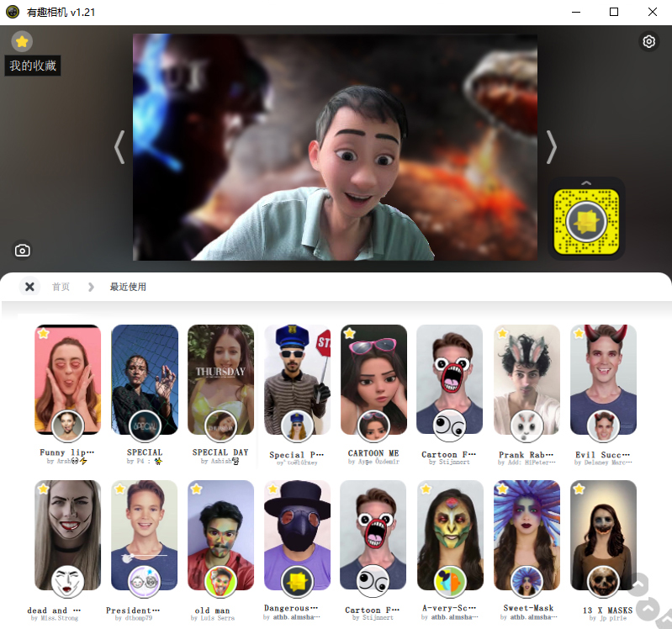
Task: Toggle favorite star on dead and card
Action: (x=43, y=489)
